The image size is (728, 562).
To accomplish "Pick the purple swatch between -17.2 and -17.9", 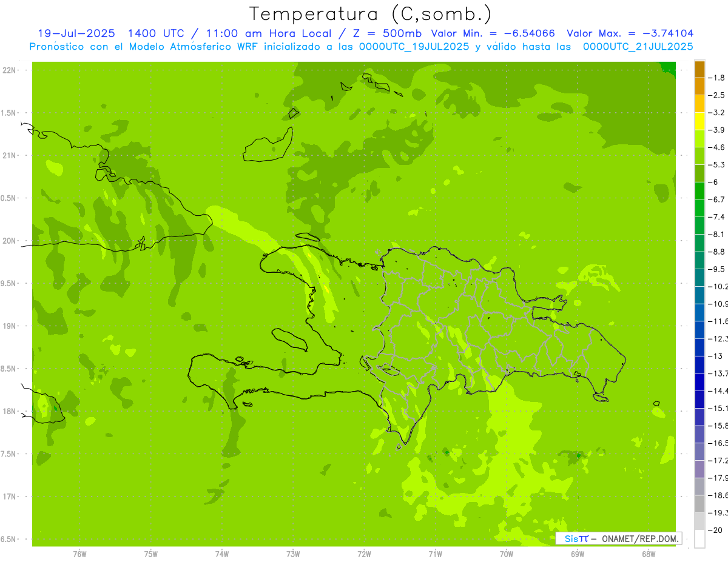I will tap(699, 469).
